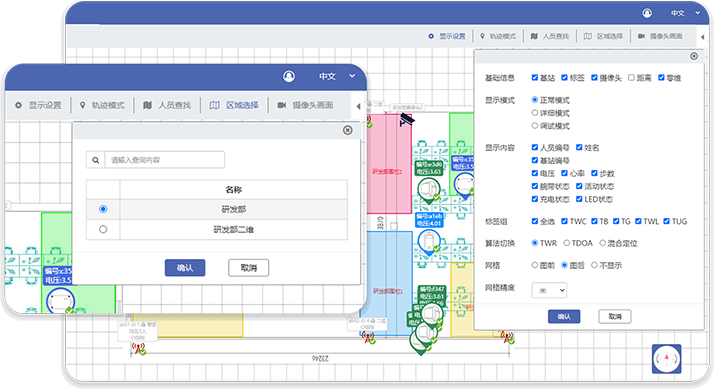This screenshot has height=389, width=714.
Task: Toggle the 电压 checkbox
Action: (x=535, y=173)
